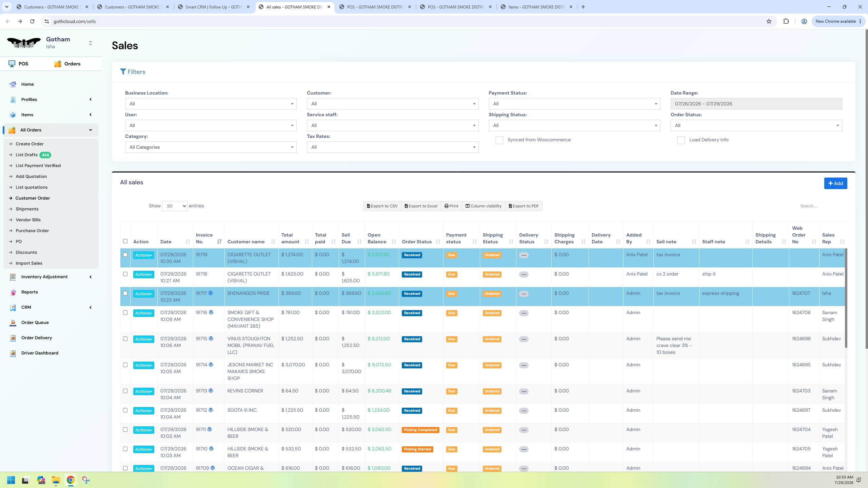Click the Home sidebar icon
Image resolution: width=868 pixels, height=488 pixels.
point(13,84)
